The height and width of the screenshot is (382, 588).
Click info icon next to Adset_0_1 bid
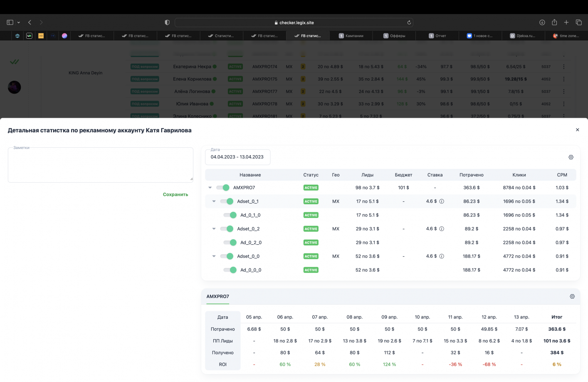click(x=442, y=201)
